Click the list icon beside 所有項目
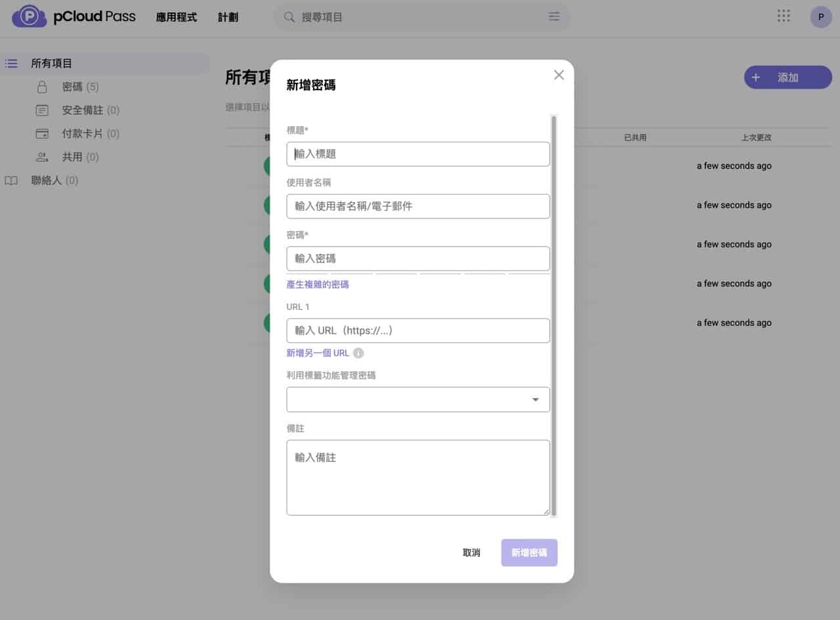Screen dimensions: 840x620 pos(11,64)
